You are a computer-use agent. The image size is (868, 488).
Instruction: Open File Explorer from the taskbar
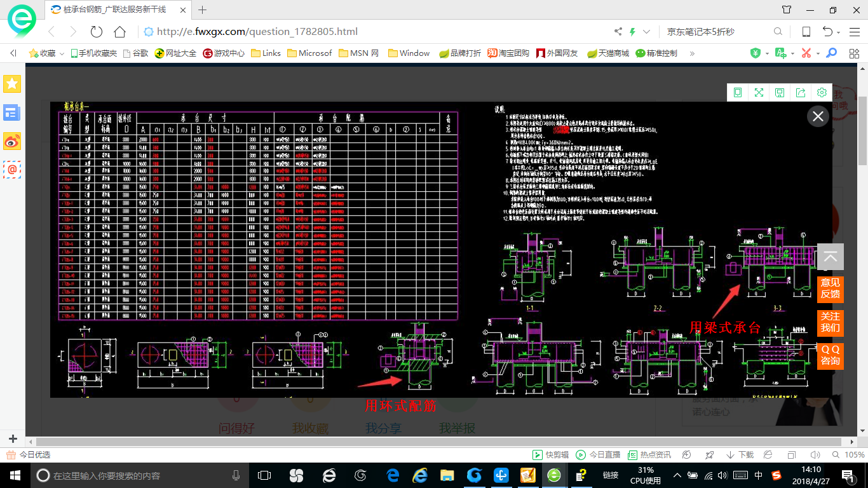pos(447,475)
